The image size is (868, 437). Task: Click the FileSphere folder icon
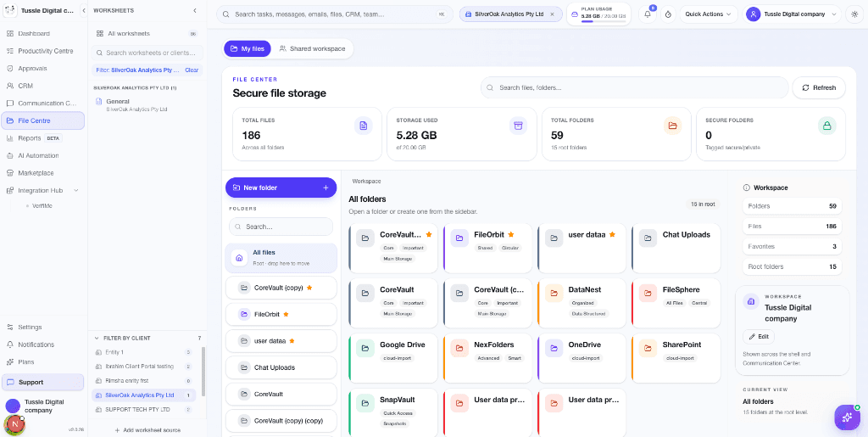coord(648,293)
